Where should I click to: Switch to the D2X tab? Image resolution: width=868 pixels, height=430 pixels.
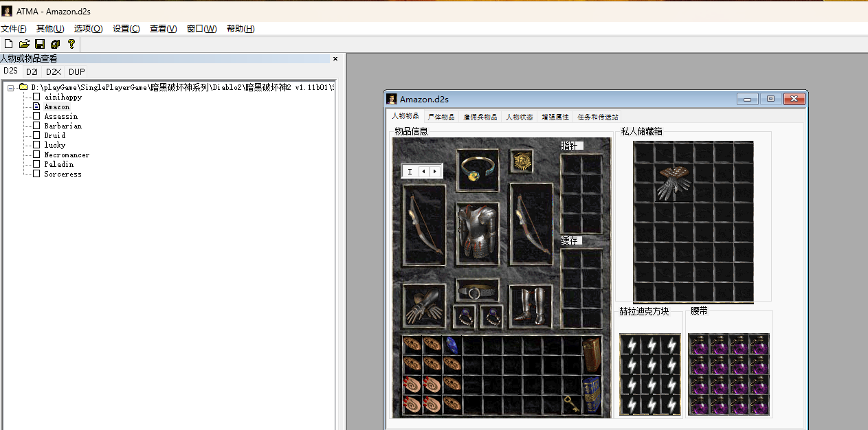[53, 71]
